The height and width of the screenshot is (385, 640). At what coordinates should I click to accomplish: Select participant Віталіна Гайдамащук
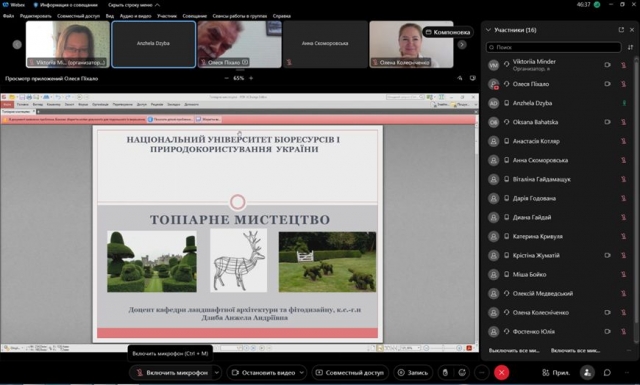click(x=557, y=179)
